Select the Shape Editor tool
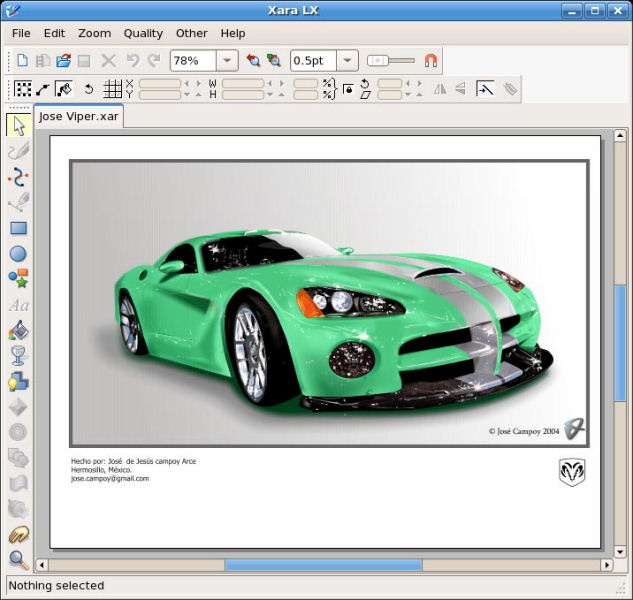Viewport: 633px width, 600px height. pos(18,177)
